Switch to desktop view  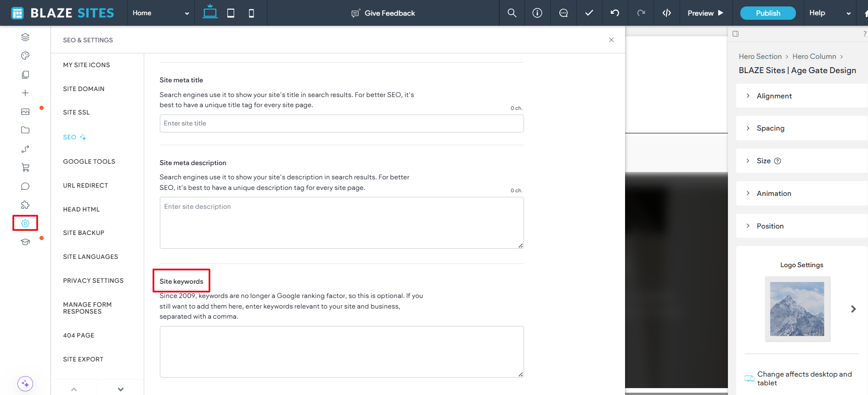pos(210,12)
